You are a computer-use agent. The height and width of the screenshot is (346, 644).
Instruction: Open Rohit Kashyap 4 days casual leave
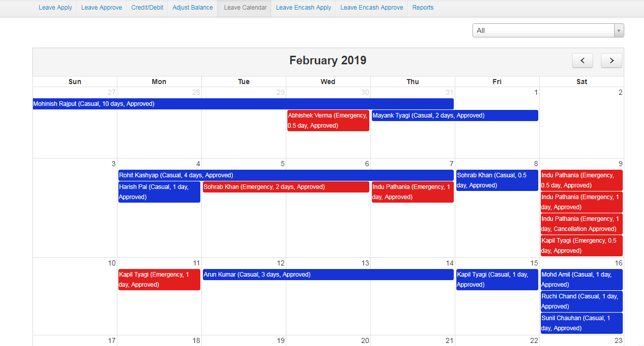click(286, 175)
